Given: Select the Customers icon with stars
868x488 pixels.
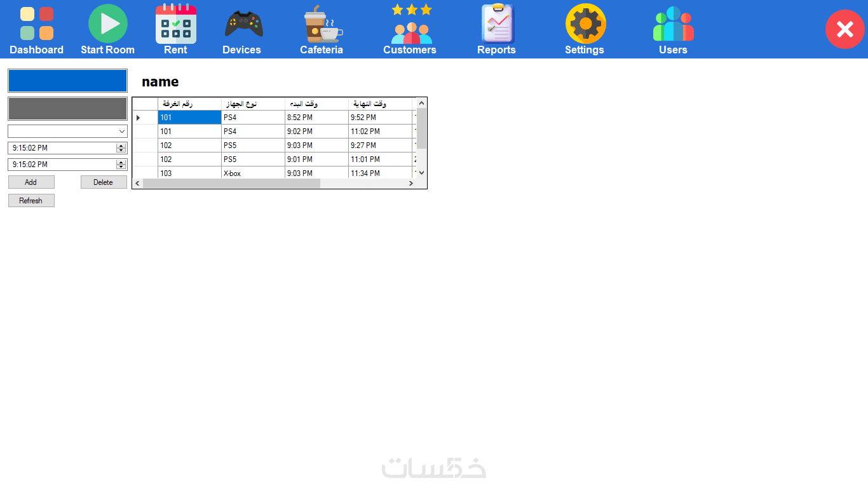Looking at the screenshot, I should pos(412,24).
